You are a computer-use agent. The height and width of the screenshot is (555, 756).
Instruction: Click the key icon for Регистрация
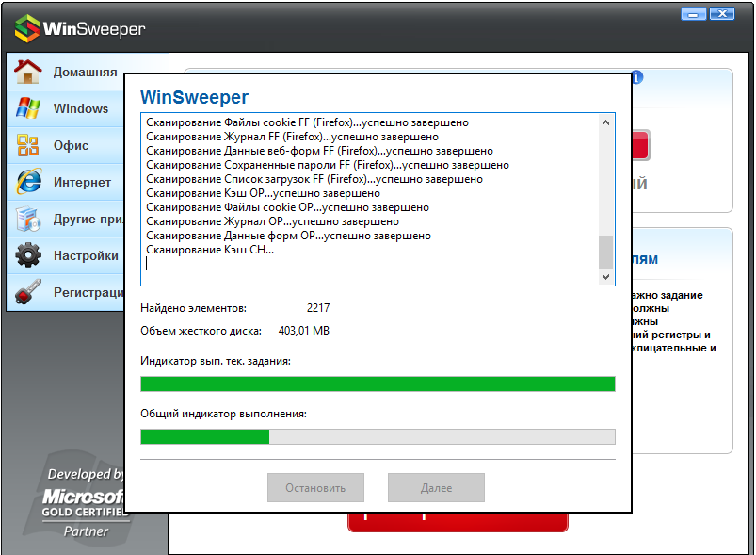click(x=28, y=292)
